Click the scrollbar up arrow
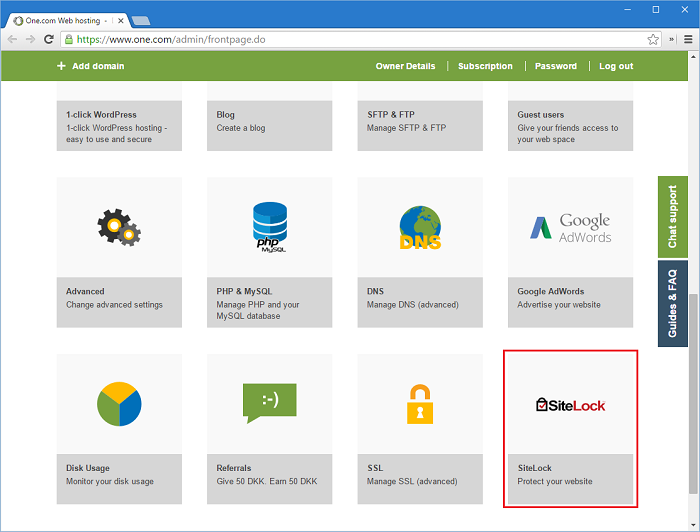 [x=693, y=56]
